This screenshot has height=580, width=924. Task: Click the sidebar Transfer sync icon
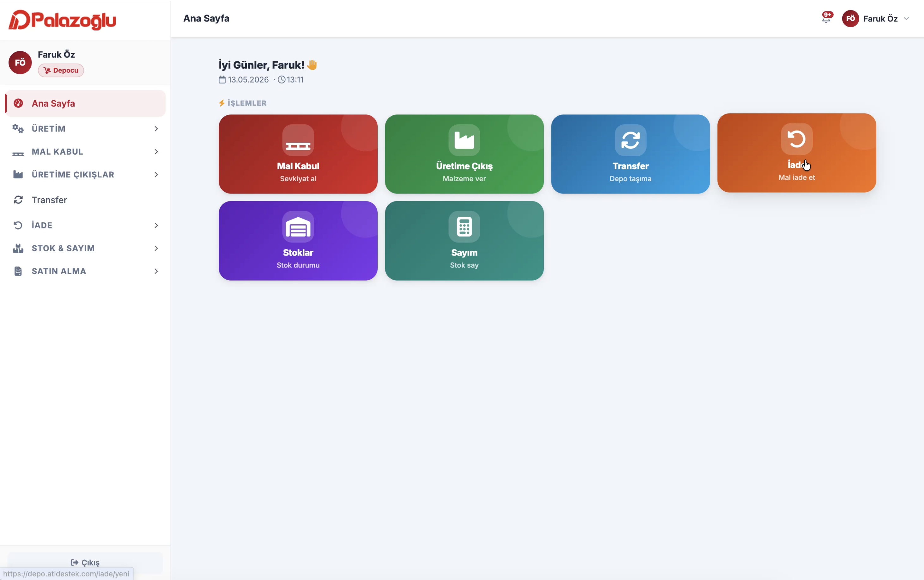coord(18,200)
